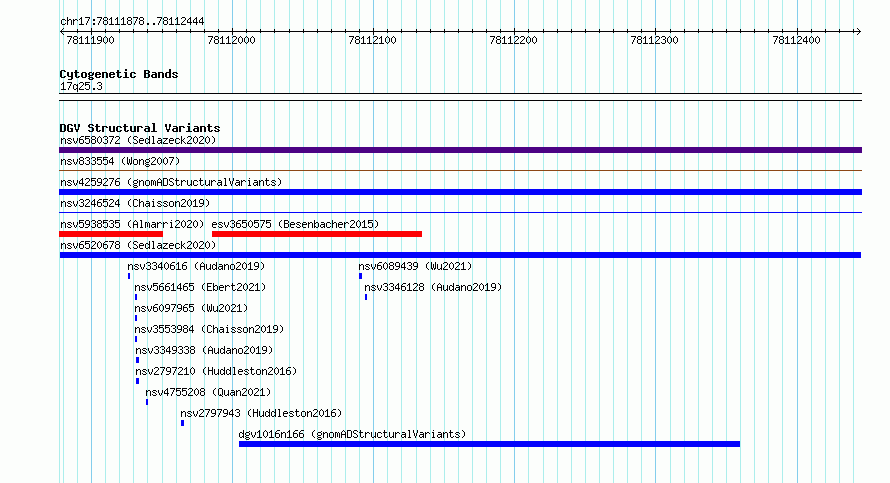Select the red nsv5938535 variant bar
The height and width of the screenshot is (483, 890).
111,234
